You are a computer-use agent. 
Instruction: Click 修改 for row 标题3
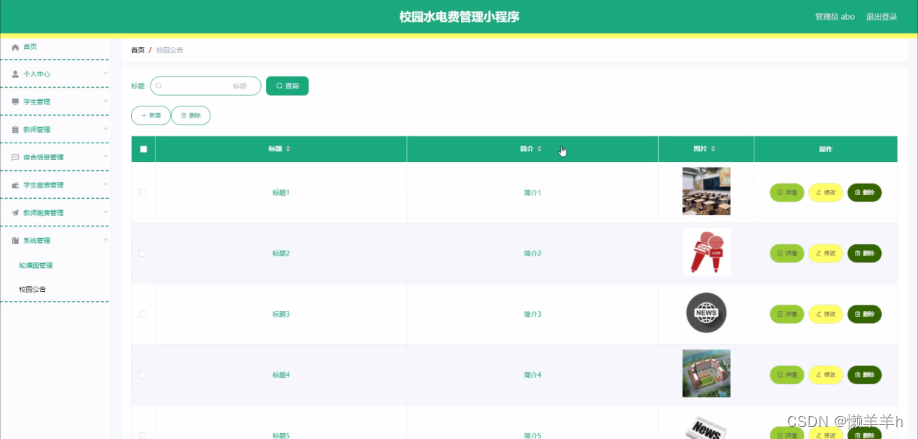click(x=825, y=314)
